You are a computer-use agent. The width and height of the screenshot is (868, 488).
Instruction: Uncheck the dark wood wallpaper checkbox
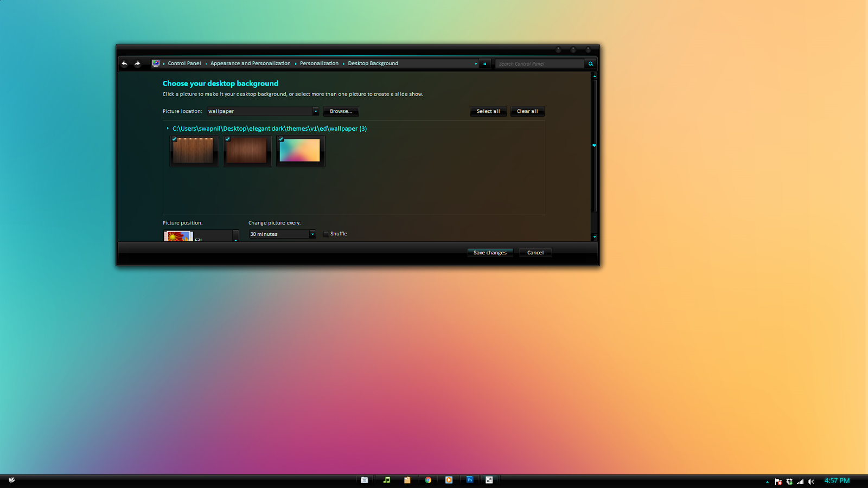coord(228,139)
